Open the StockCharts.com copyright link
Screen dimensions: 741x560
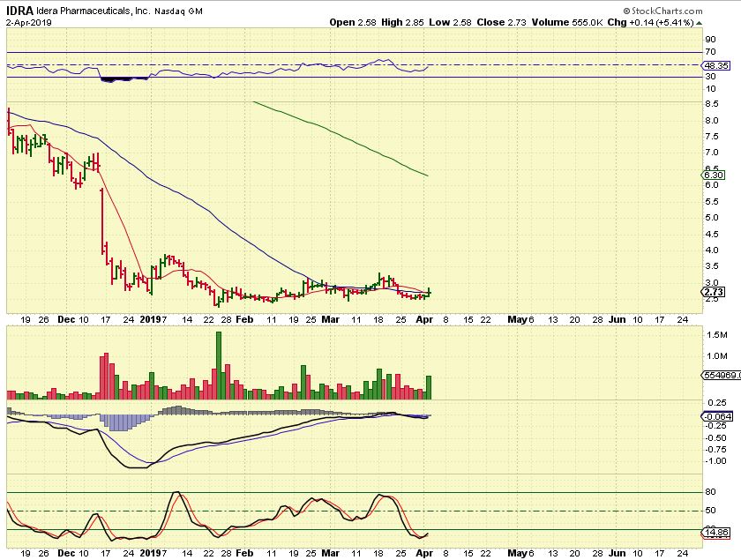click(662, 11)
